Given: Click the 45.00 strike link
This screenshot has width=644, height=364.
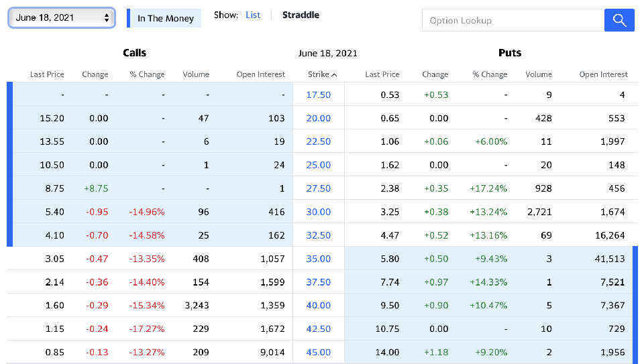Looking at the screenshot, I should (319, 352).
